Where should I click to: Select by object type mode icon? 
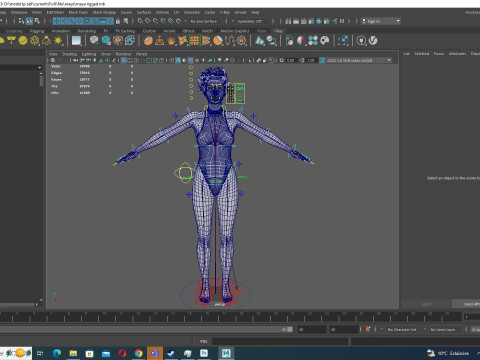coord(29,21)
